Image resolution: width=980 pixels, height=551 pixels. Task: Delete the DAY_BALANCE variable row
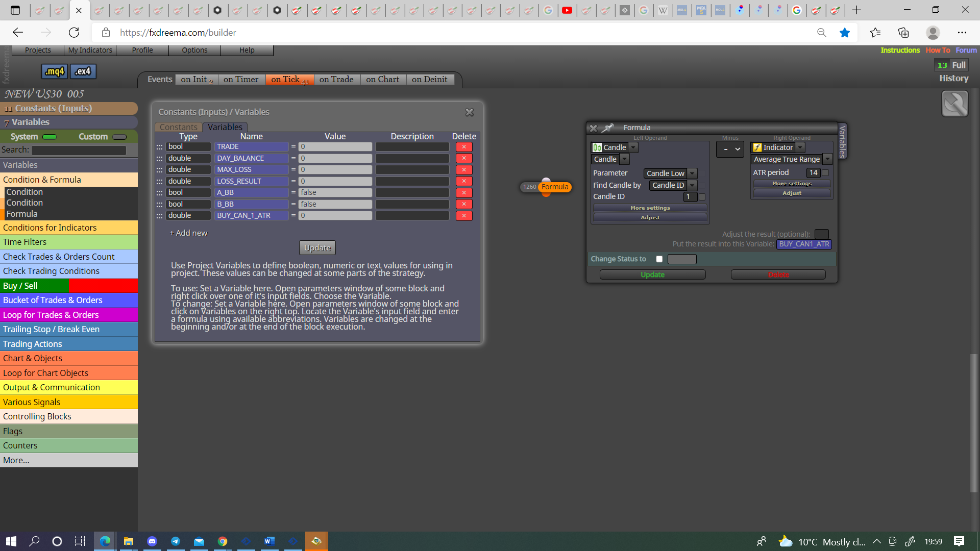464,158
